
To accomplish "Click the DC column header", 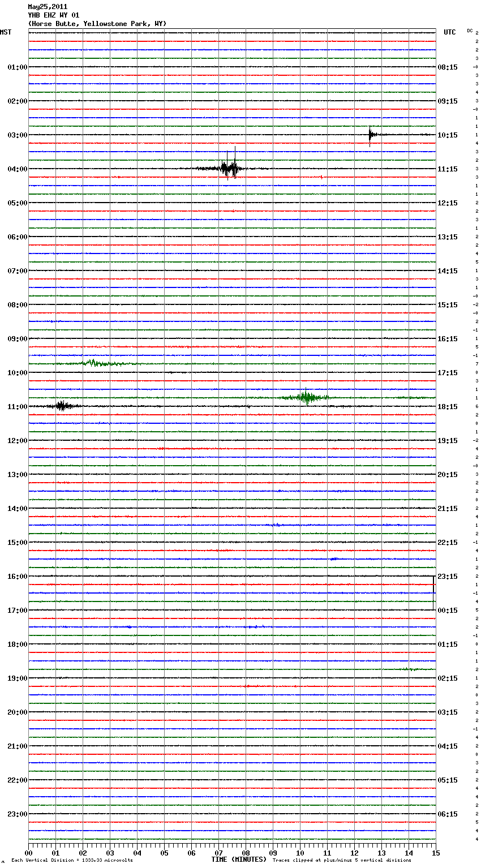I will click(470, 31).
